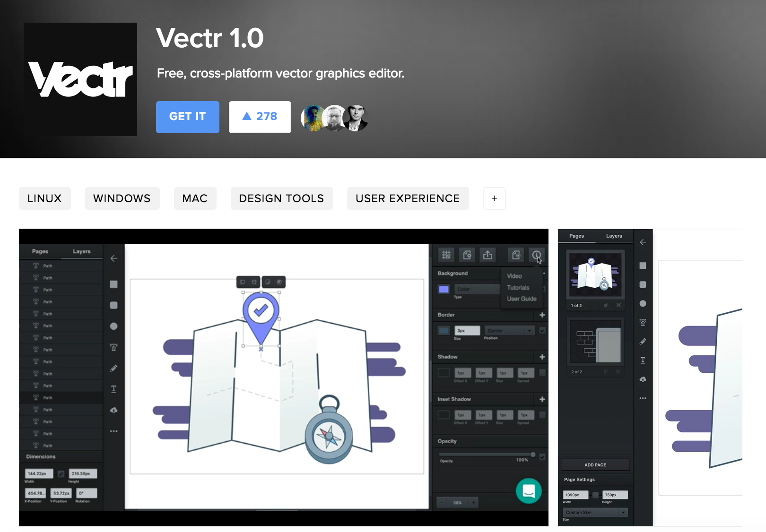Open the Custom Size dropdown in Page Settings
This screenshot has width=766, height=532.
click(595, 512)
